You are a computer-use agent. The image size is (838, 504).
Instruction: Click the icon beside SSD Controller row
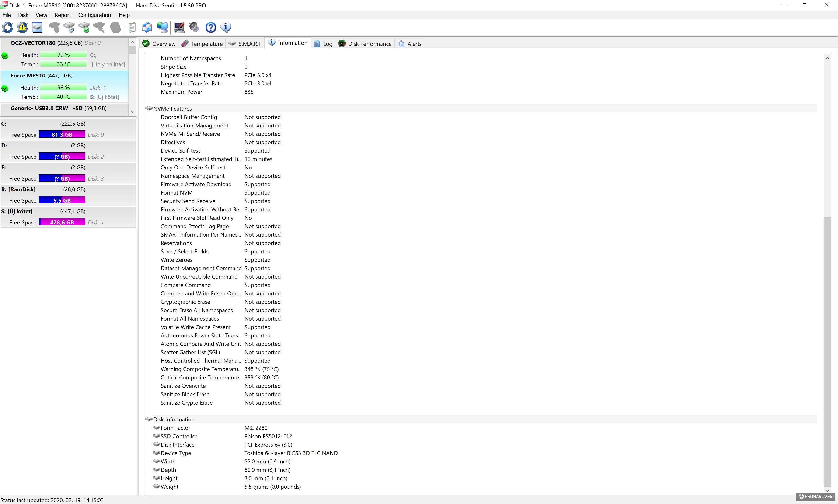156,436
